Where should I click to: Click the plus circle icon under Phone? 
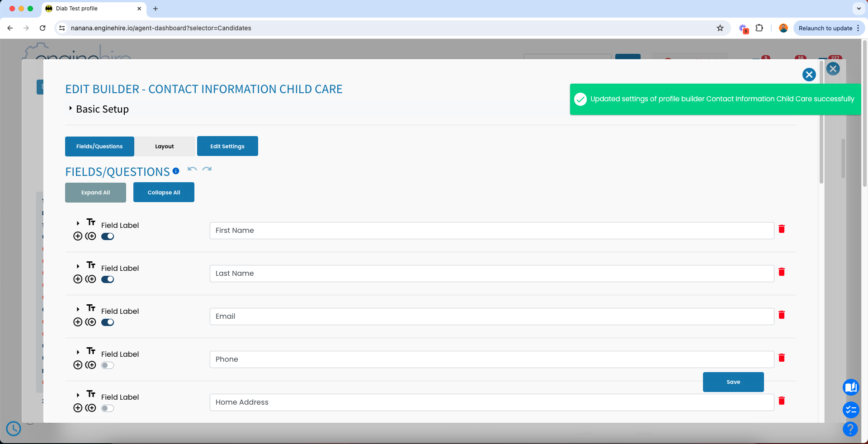click(x=78, y=365)
